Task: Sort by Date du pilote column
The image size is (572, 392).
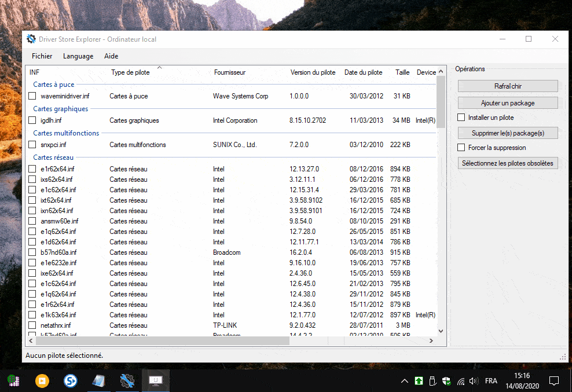Action: point(364,72)
